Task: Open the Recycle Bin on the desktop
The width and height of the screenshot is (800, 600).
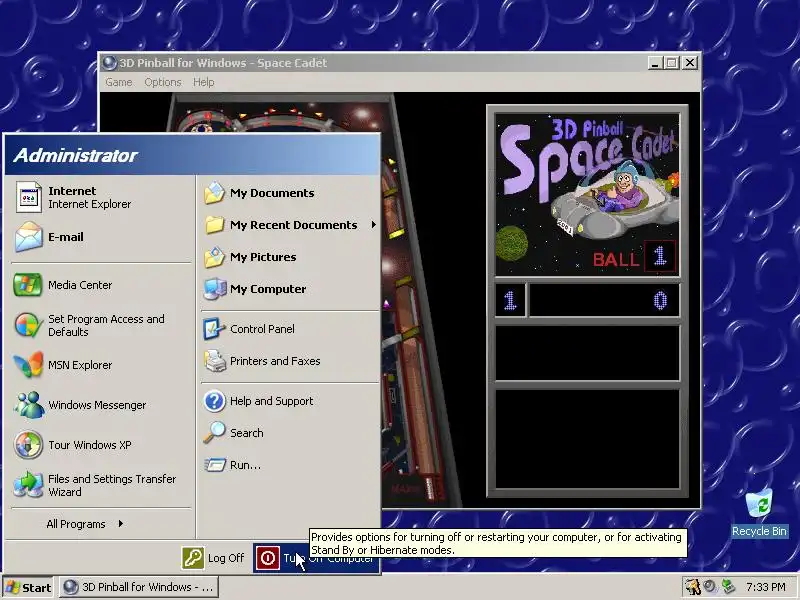Action: point(759,512)
